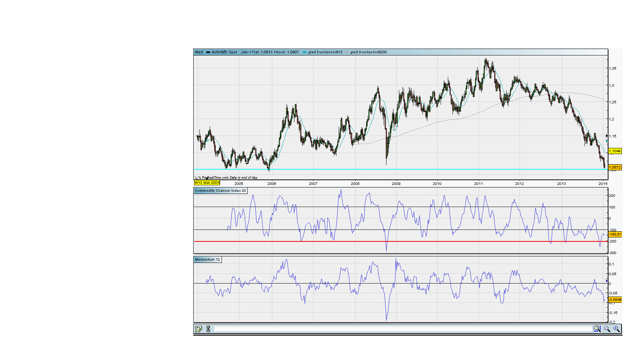
Task: Select the 'AUD/NZD Spot' legend label
Action: click(224, 52)
